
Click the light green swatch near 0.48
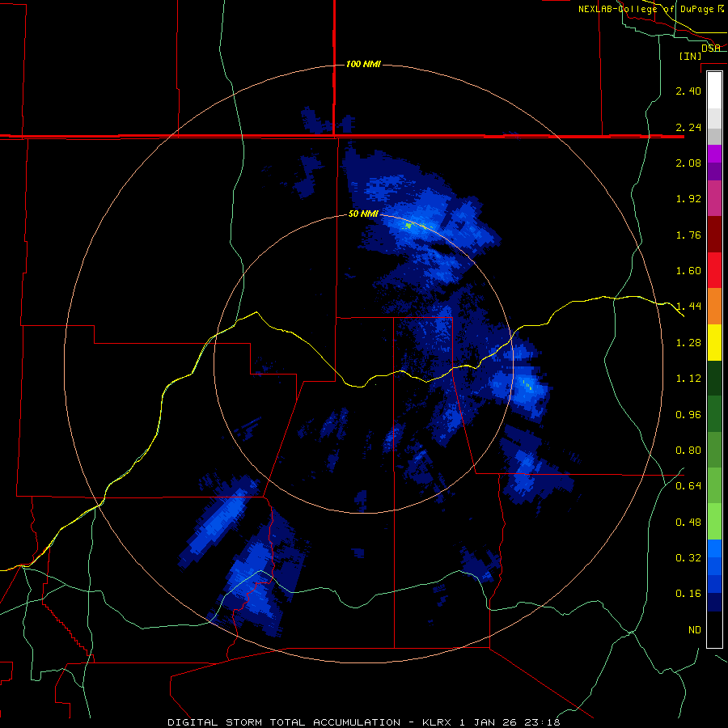(x=714, y=522)
